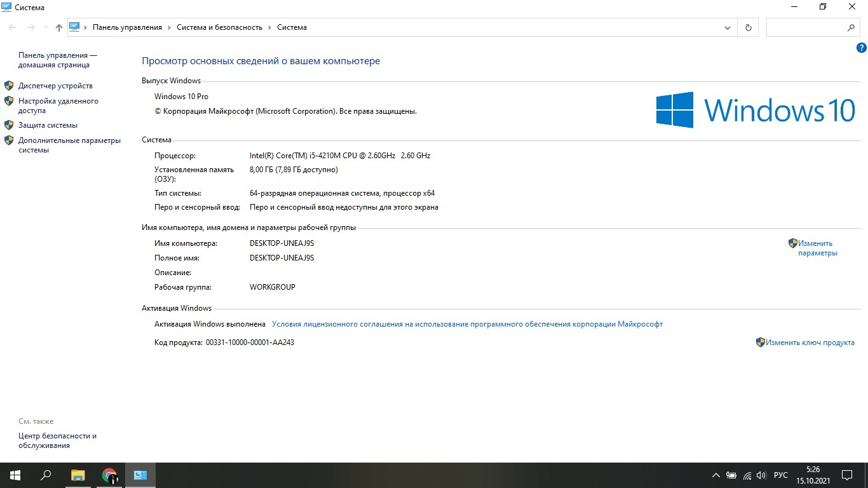Open the Microsoft license terms link

pyautogui.click(x=467, y=324)
